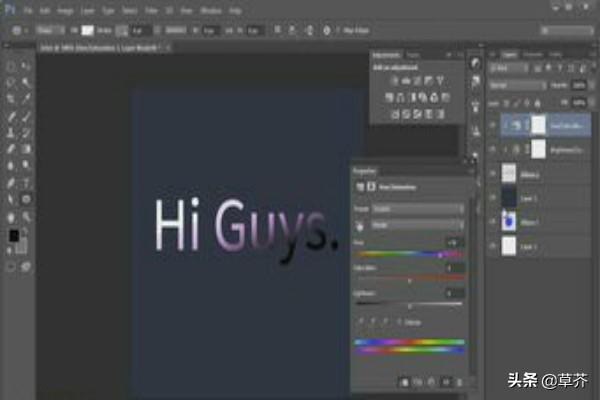Add a Hue/Saturation adjustment from Adjustments panel

pyautogui.click(x=389, y=98)
